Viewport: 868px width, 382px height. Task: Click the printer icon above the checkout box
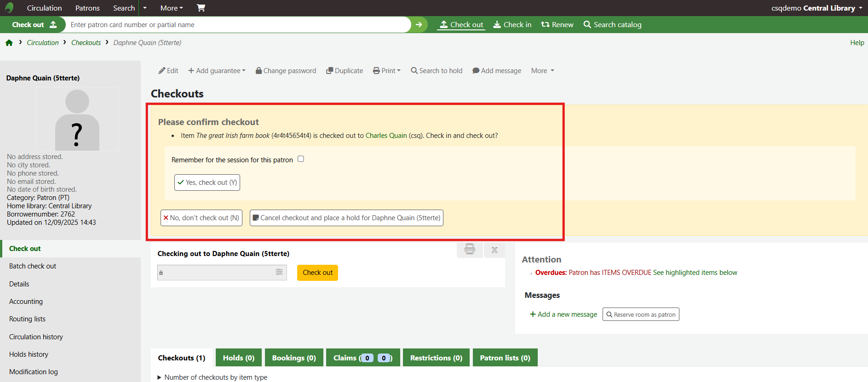(470, 250)
